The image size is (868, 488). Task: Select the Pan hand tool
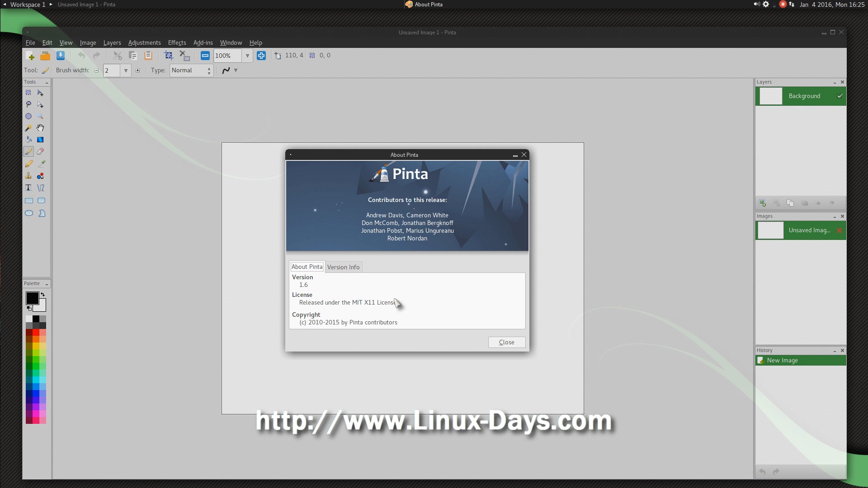pos(41,128)
